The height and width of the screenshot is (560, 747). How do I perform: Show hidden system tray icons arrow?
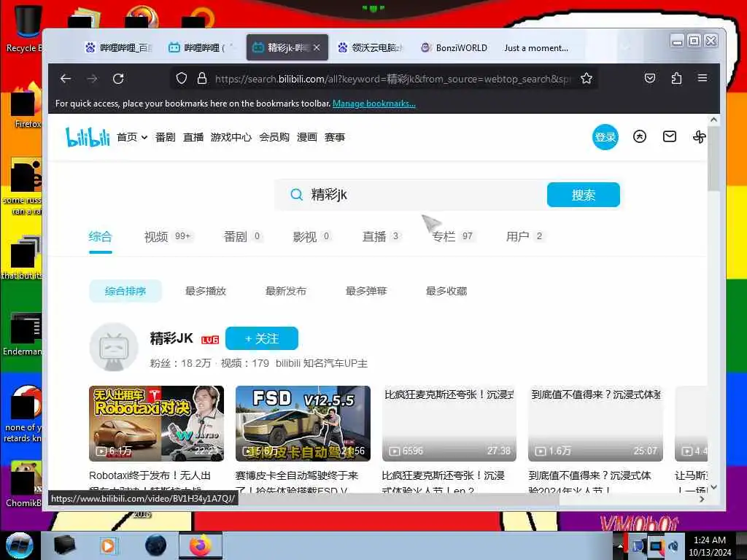click(x=620, y=545)
